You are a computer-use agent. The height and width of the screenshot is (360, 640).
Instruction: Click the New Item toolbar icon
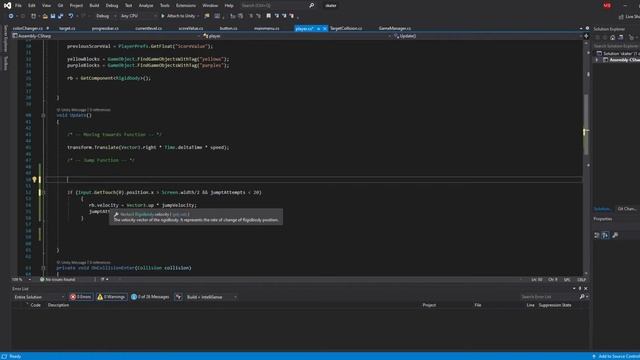(x=33, y=16)
